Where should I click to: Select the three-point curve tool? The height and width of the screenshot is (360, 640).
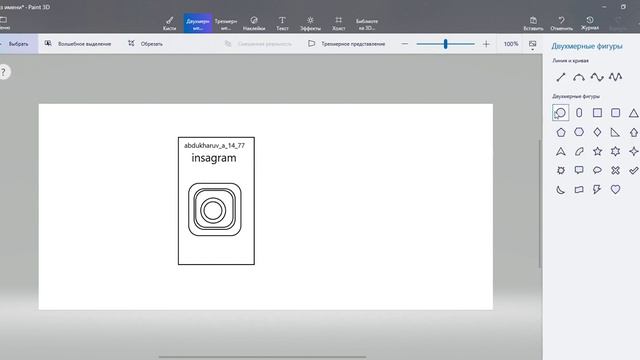tap(597, 77)
